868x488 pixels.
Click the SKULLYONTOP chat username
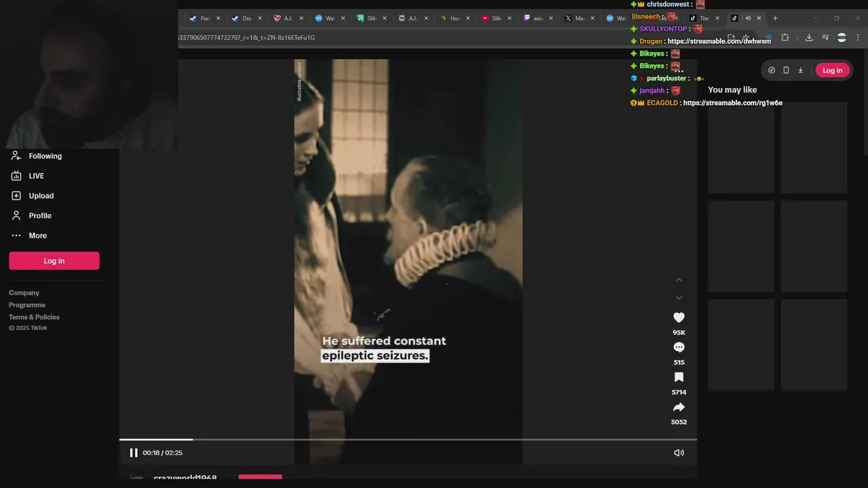point(663,29)
